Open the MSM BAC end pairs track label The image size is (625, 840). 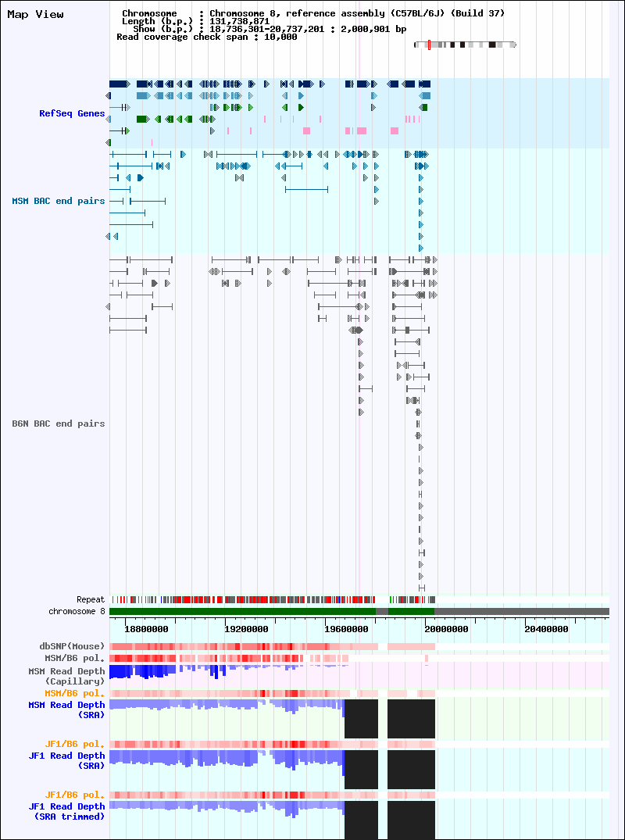click(x=59, y=201)
